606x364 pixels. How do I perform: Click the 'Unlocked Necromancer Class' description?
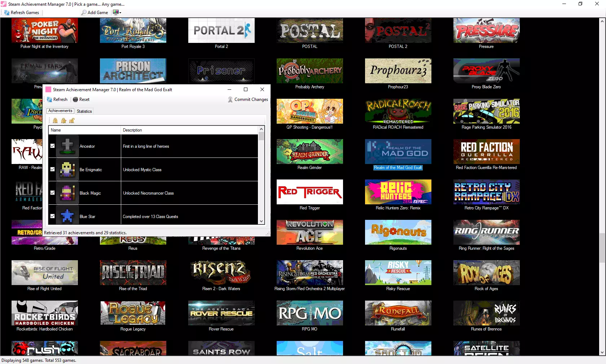[148, 193]
